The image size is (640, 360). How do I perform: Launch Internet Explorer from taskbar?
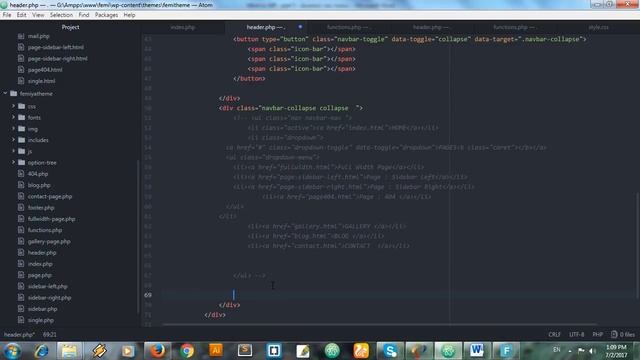tap(41, 351)
